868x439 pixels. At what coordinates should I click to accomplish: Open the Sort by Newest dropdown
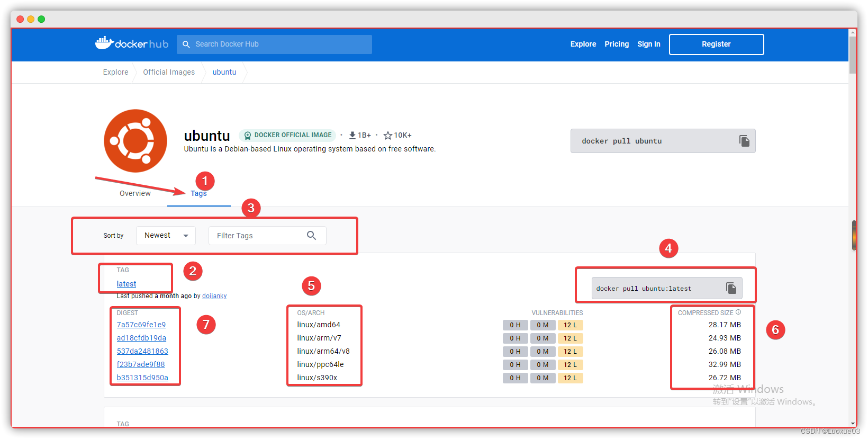(166, 236)
